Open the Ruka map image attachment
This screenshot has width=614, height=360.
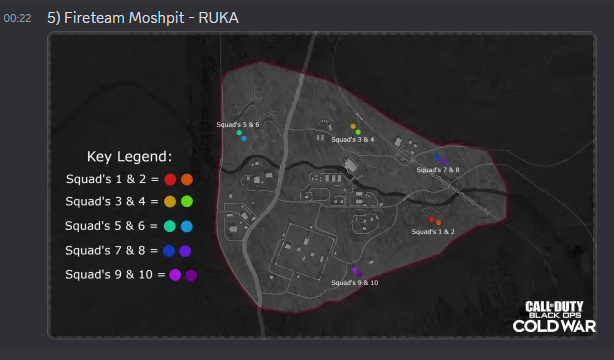pos(322,185)
